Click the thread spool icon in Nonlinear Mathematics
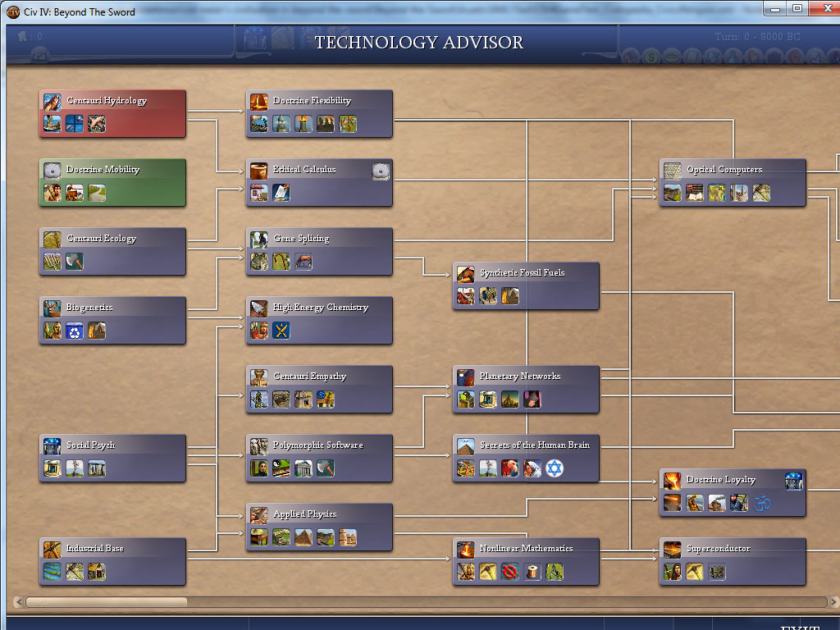 [532, 572]
